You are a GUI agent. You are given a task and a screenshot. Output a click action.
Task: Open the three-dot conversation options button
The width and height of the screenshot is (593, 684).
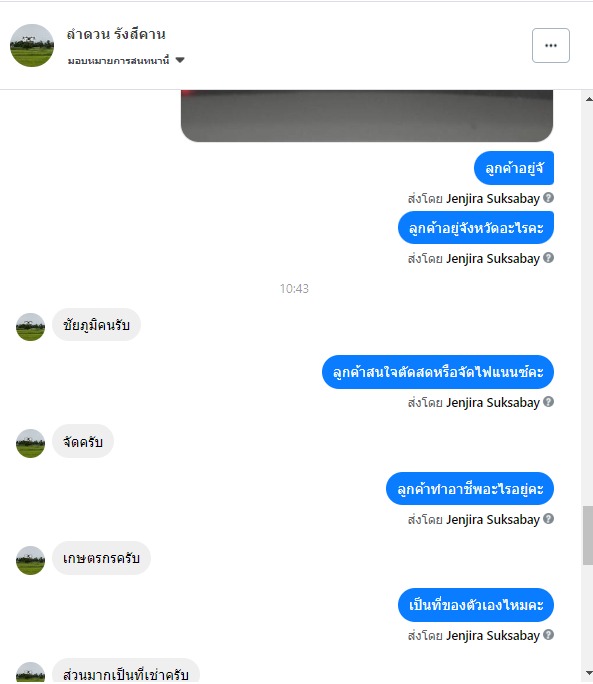551,45
